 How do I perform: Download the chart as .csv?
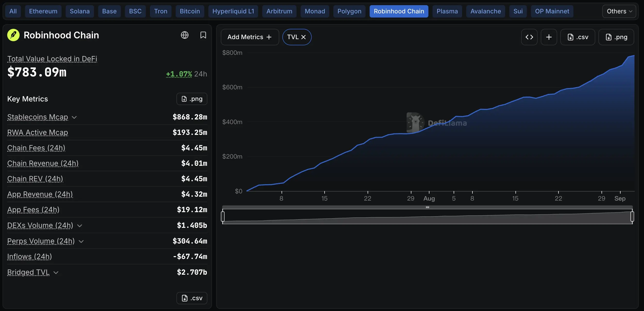pyautogui.click(x=578, y=37)
